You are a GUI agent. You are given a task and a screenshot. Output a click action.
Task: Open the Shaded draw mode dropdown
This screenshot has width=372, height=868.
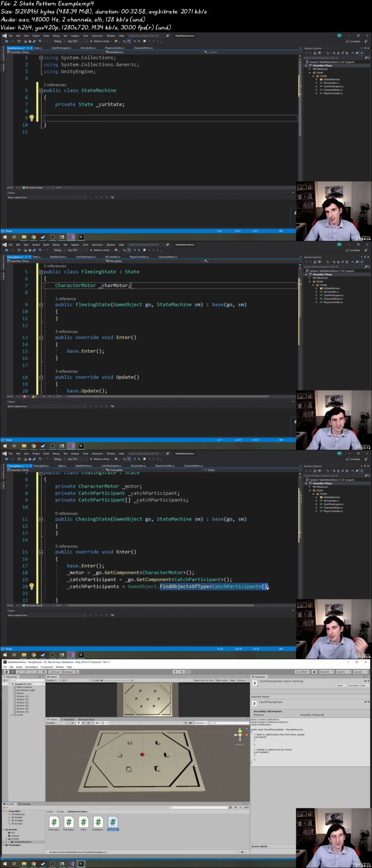click(x=57, y=723)
